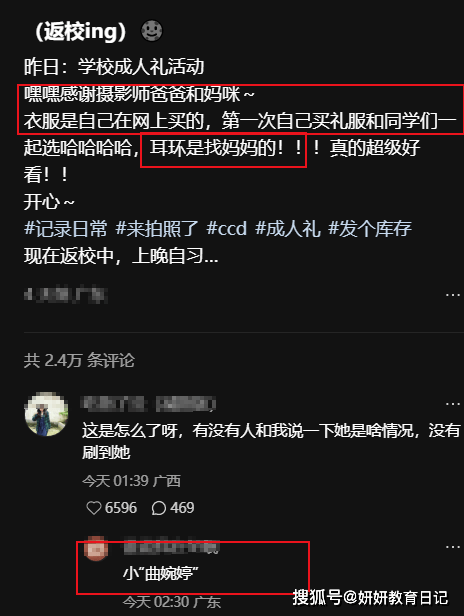This screenshot has height=616, width=464.
Task: Open the reply author's small avatar
Action: click(x=96, y=548)
